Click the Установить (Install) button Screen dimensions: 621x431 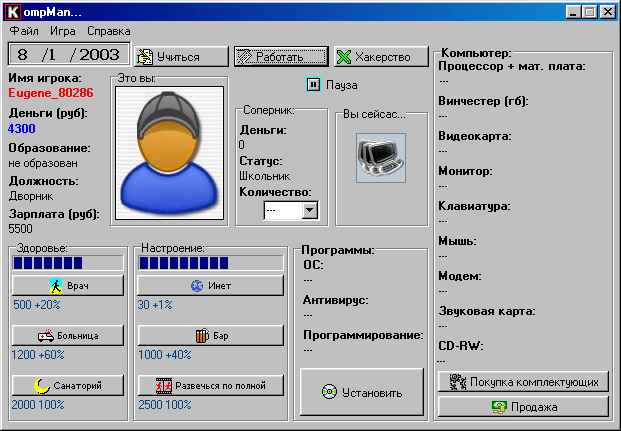tap(362, 393)
